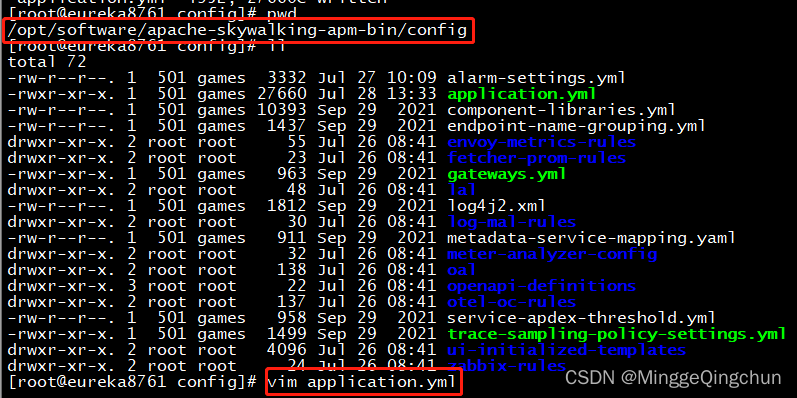Select the openapi-definitions directory name

click(541, 286)
